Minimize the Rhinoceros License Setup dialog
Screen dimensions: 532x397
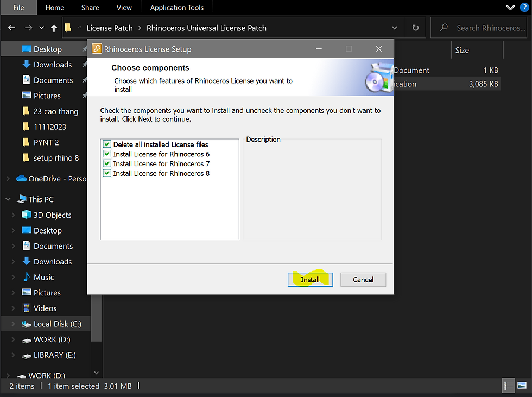pyautogui.click(x=319, y=49)
